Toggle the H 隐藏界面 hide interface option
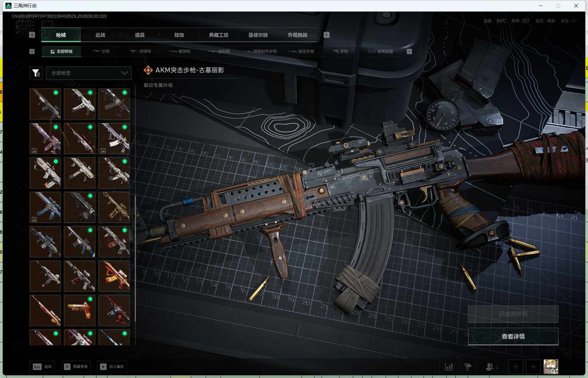The width and height of the screenshot is (588, 378). coord(76,366)
